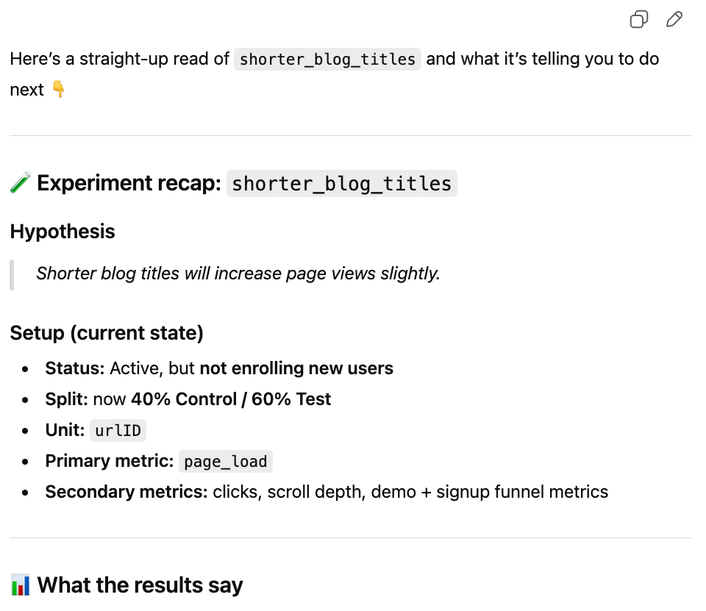Click the 'Experiment recap:' heading text
706x611 pixels.
coord(129,184)
